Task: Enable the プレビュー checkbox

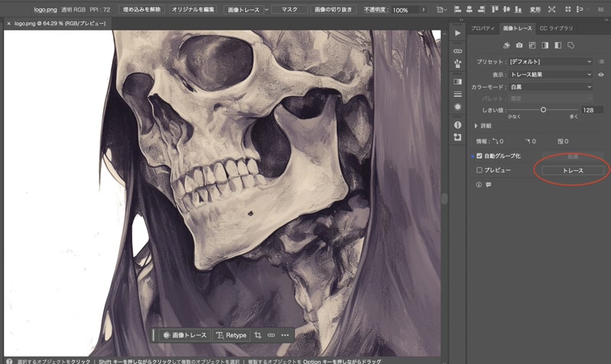Action: pos(480,170)
